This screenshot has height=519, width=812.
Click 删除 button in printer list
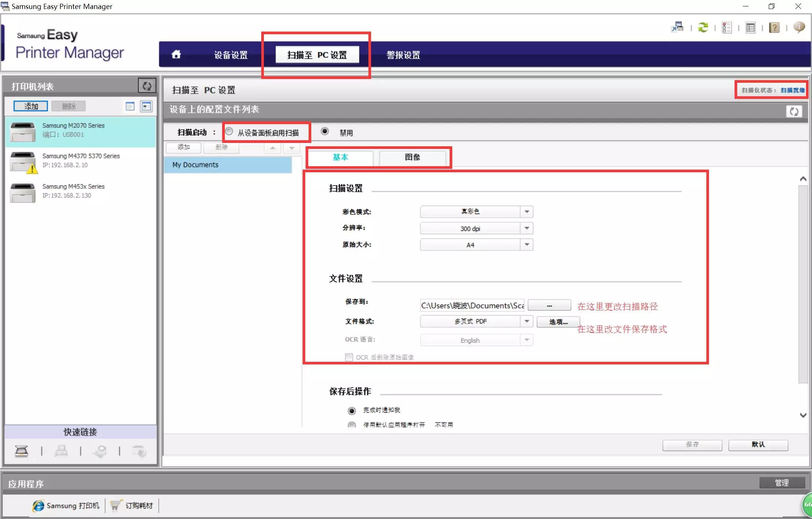click(69, 106)
